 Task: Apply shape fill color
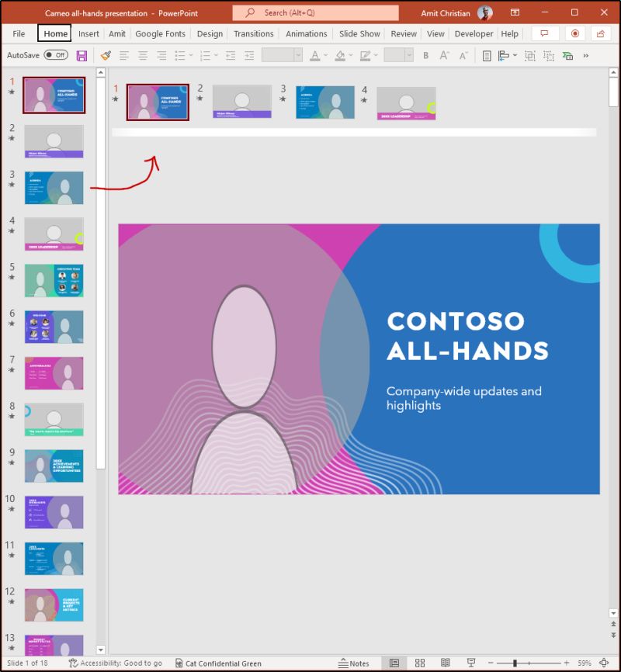340,55
